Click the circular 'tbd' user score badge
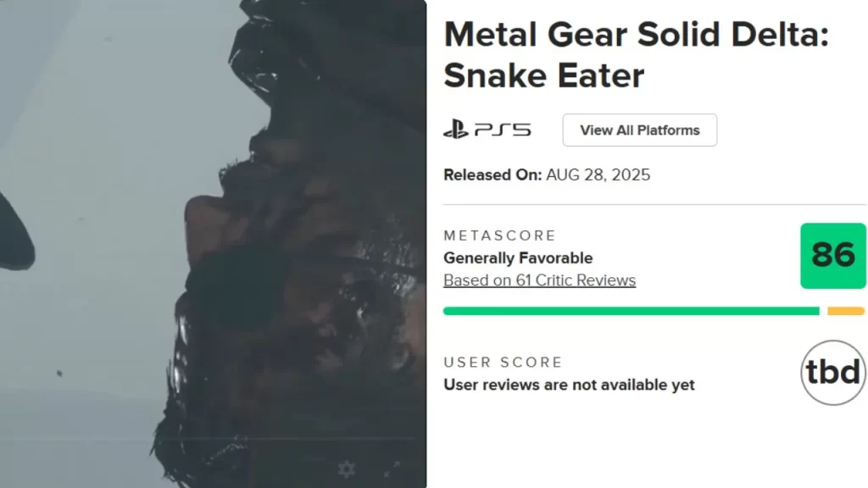This screenshot has height=488, width=868. [832, 373]
